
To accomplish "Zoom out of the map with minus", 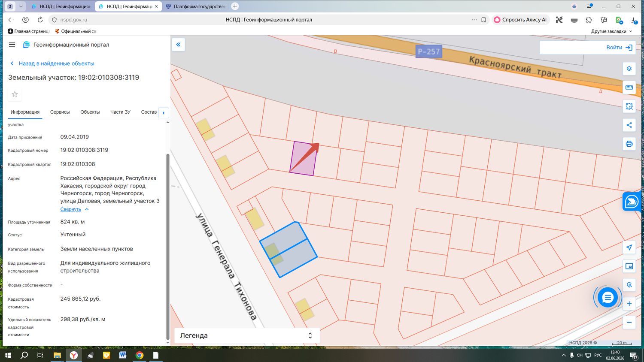I will coord(629,323).
